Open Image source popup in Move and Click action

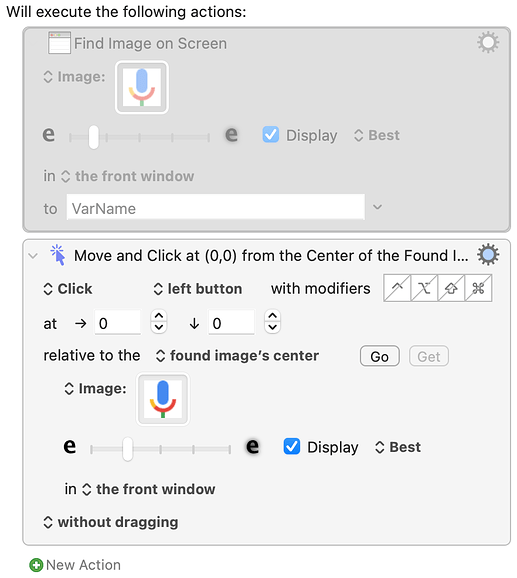(x=95, y=389)
